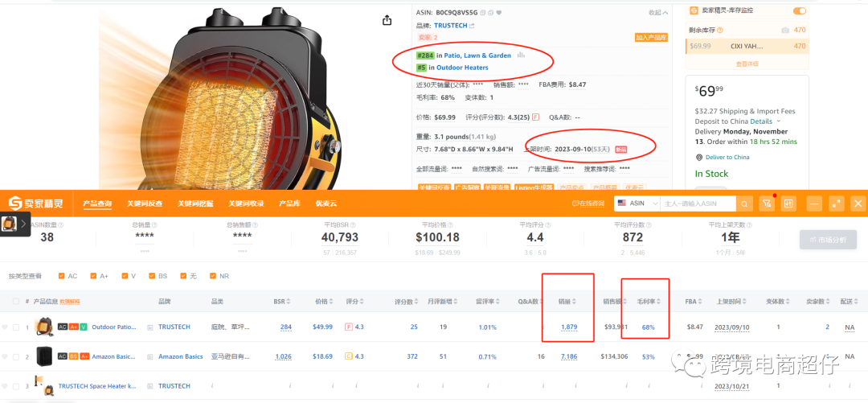The width and height of the screenshot is (868, 403).
Task: Click the AC badge on the Outdoor Patio row
Action: [63, 327]
